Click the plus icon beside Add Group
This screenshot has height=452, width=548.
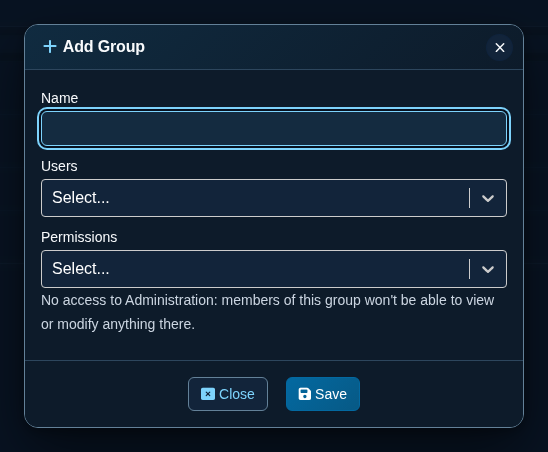click(x=50, y=46)
